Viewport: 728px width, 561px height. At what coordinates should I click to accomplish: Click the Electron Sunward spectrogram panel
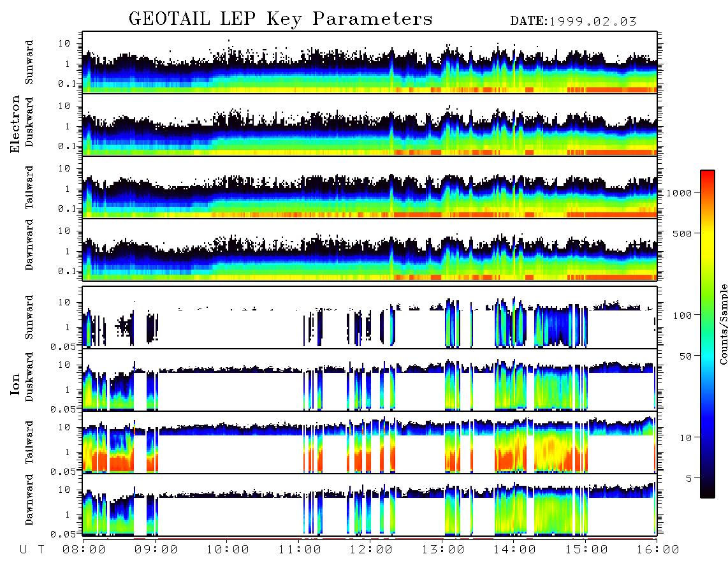pyautogui.click(x=370, y=62)
